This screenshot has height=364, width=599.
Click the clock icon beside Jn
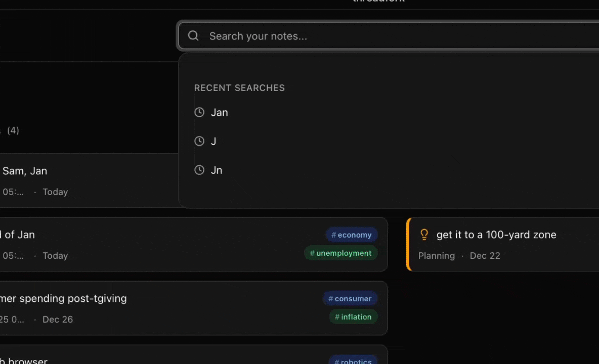pyautogui.click(x=199, y=170)
